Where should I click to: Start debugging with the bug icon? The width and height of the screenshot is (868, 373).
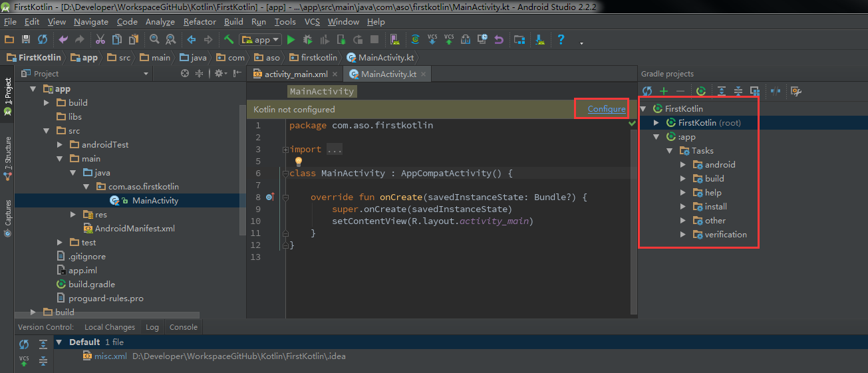pyautogui.click(x=308, y=40)
